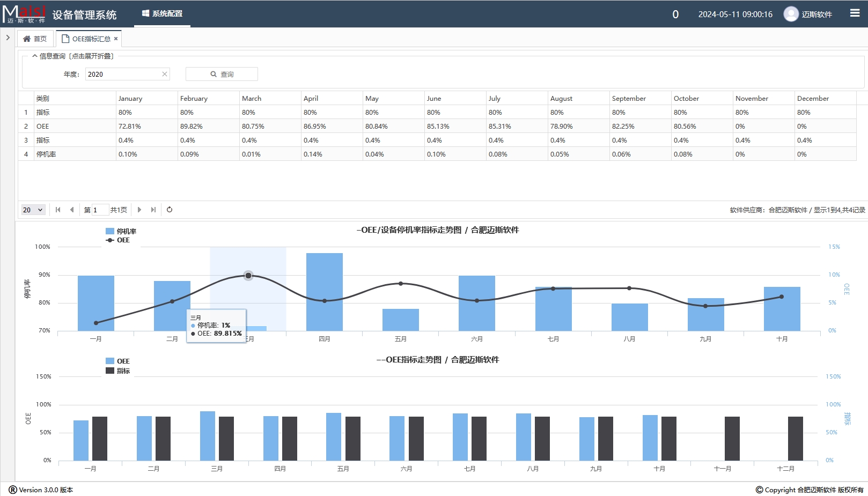
Task: Click the user avatar icon
Action: (x=791, y=14)
